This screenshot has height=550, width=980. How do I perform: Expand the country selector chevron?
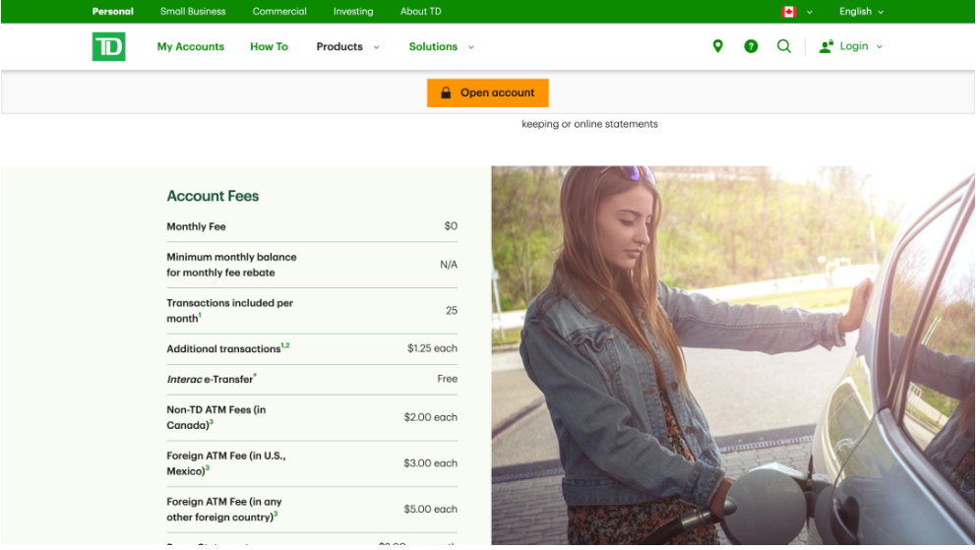click(810, 12)
